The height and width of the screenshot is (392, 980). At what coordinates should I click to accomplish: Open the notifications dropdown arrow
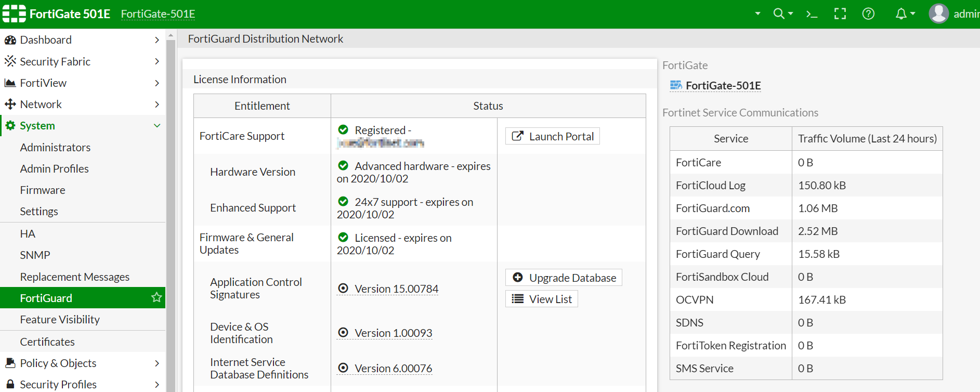[912, 14]
